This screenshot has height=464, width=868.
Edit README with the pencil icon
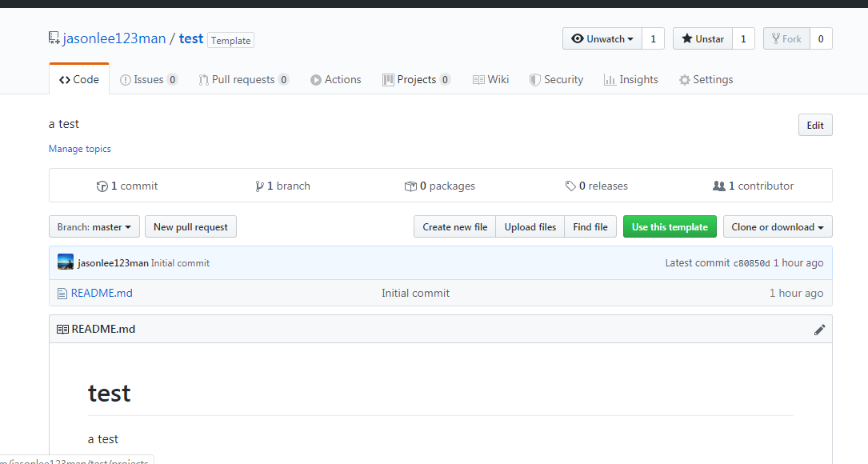[819, 330]
